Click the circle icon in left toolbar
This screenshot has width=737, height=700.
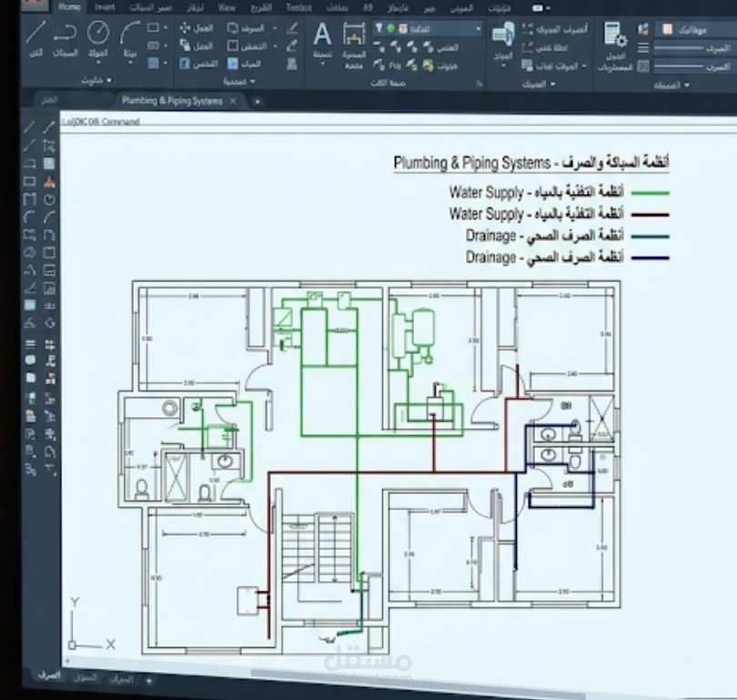[49, 199]
